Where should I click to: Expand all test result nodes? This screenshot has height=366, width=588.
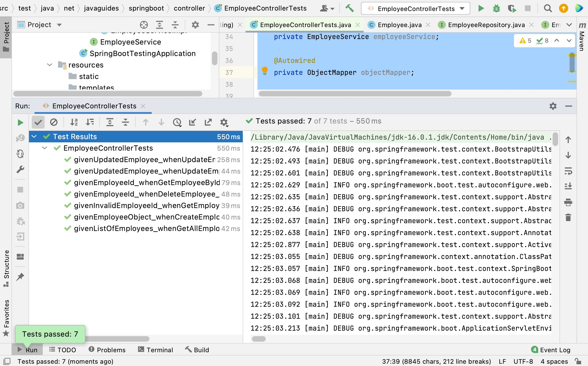click(110, 122)
